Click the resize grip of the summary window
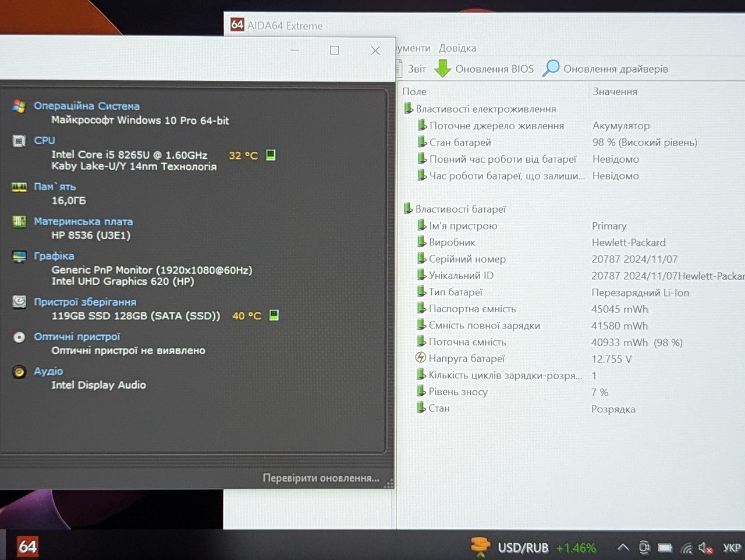The width and height of the screenshot is (745, 560). point(389,483)
